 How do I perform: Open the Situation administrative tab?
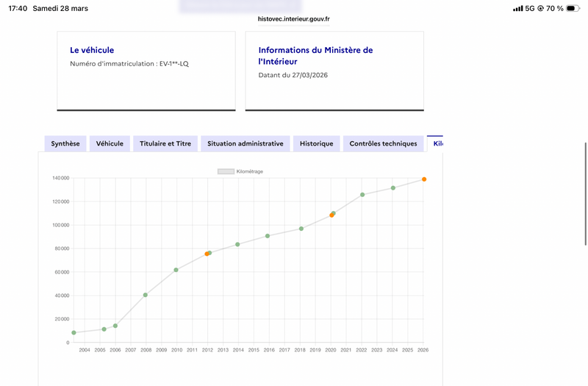[245, 144]
